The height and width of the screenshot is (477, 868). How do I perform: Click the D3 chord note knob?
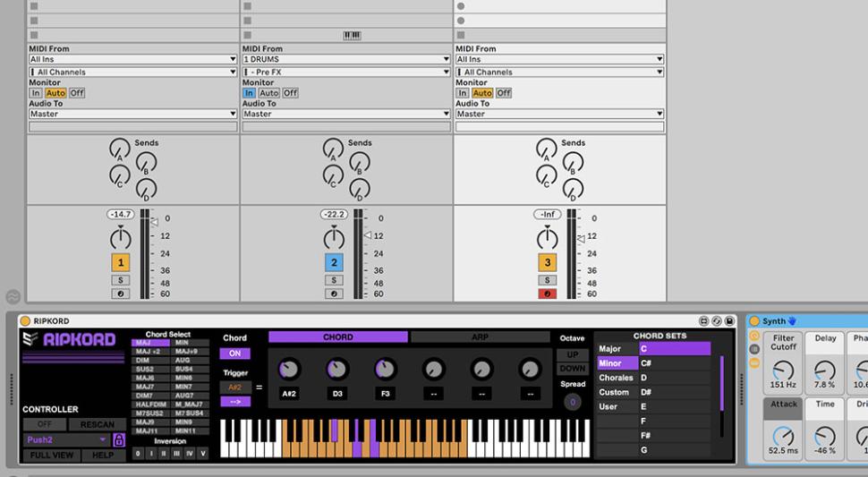coord(337,369)
